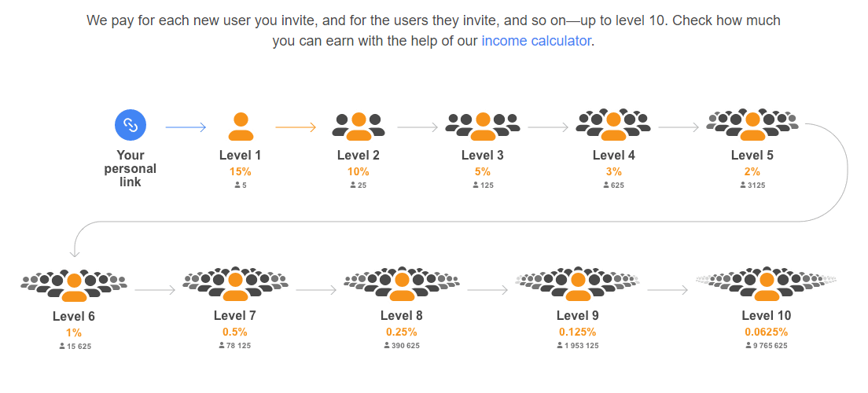Click the Level 6 heading text

74,317
